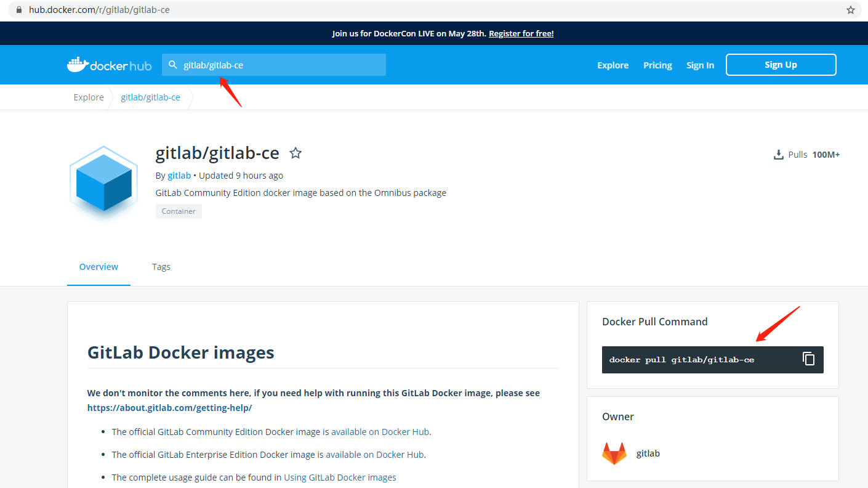This screenshot has height=488, width=868.
Task: Click Register for free banner link
Action: coord(521,33)
